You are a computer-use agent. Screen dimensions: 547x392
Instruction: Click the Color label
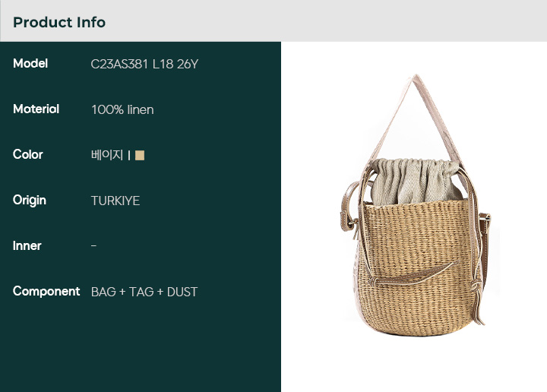[x=28, y=154]
